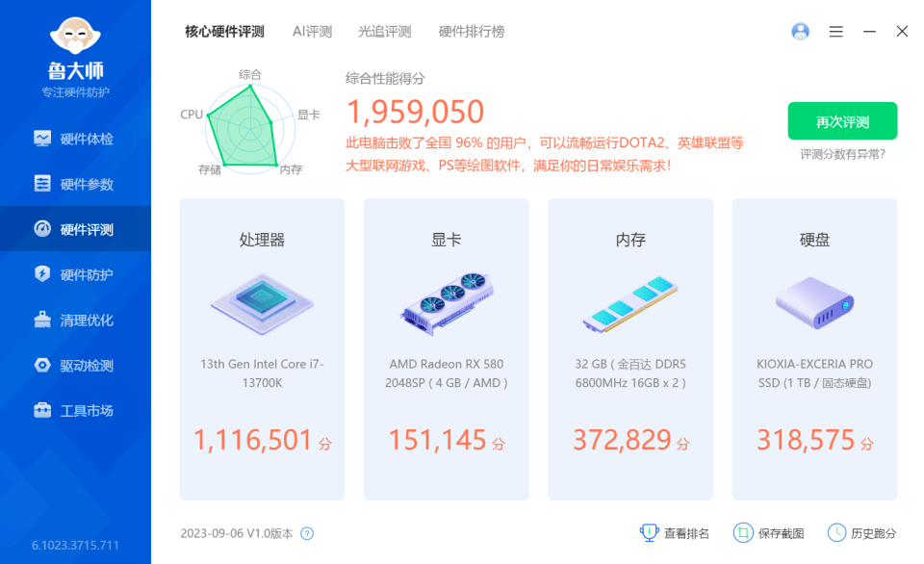Switch to 硬件排行榜 tab

tap(472, 31)
